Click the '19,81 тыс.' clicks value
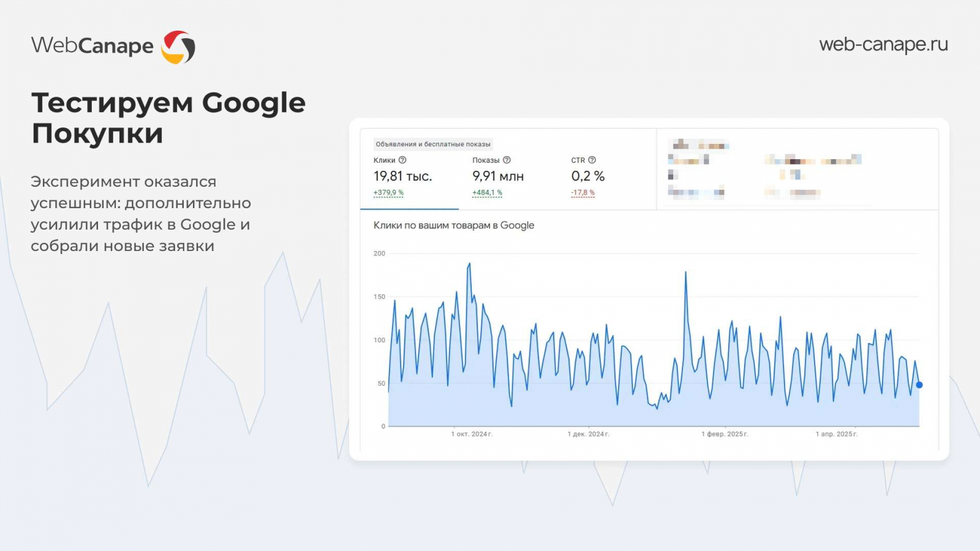980x551 pixels. (x=403, y=176)
